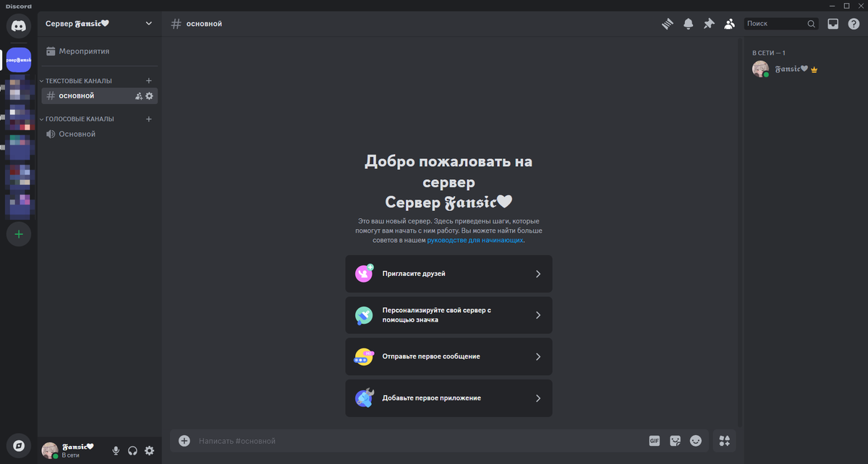Open Discord direct messages home icon

coord(19,26)
